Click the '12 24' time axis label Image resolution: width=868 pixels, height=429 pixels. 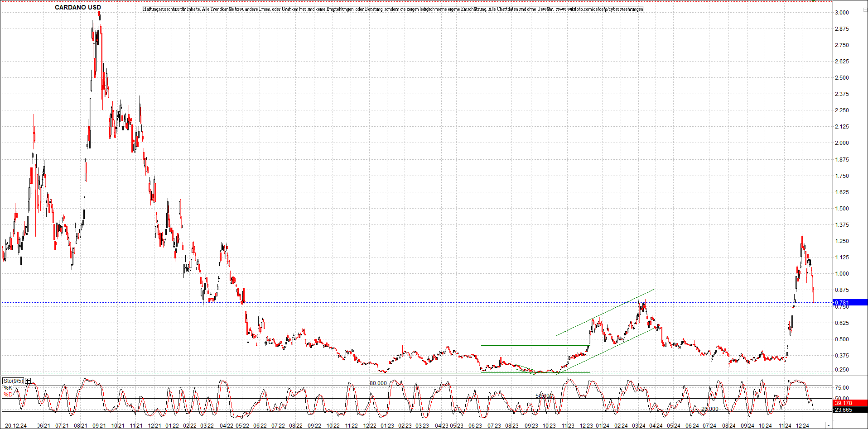[802, 426]
